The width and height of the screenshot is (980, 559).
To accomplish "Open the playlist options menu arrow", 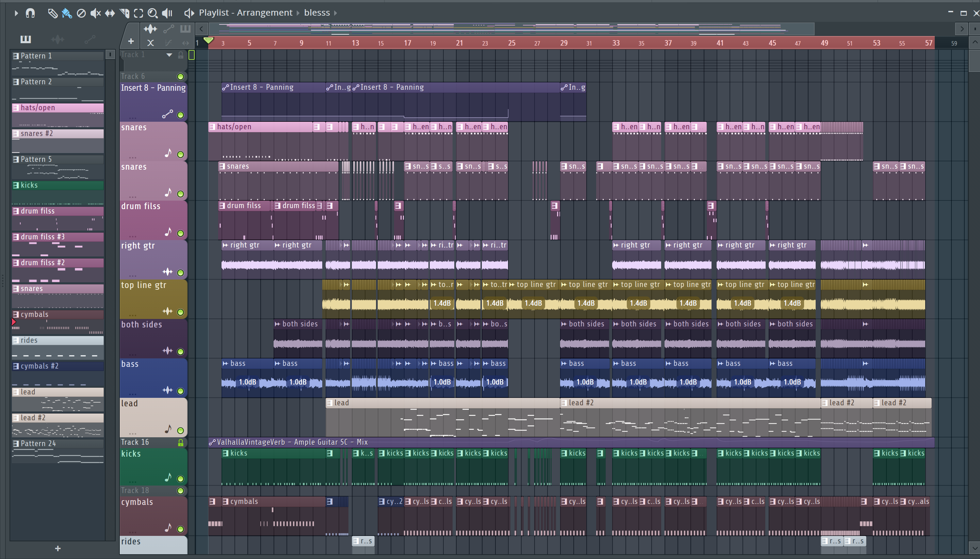I will point(16,14).
